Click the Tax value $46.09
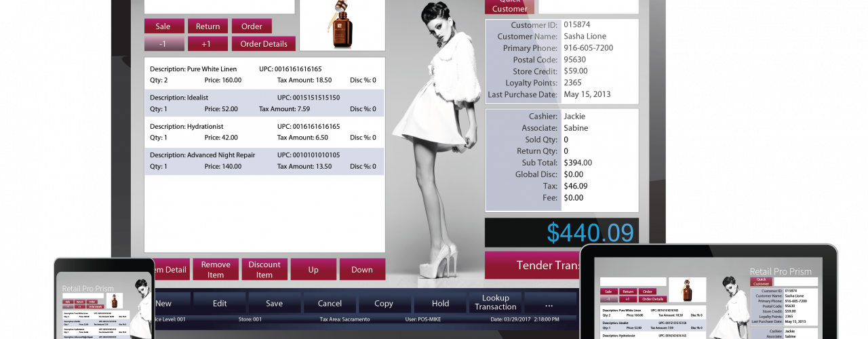 click(576, 186)
